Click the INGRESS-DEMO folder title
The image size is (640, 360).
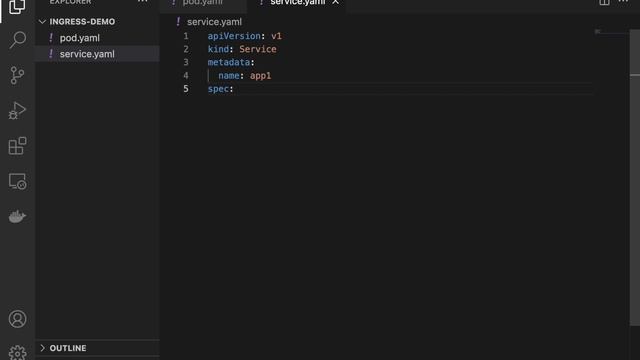[x=82, y=22]
